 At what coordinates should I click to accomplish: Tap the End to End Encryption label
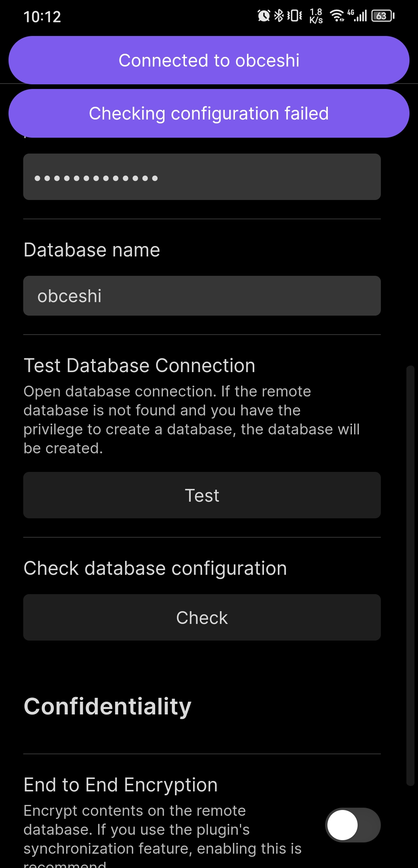[121, 784]
